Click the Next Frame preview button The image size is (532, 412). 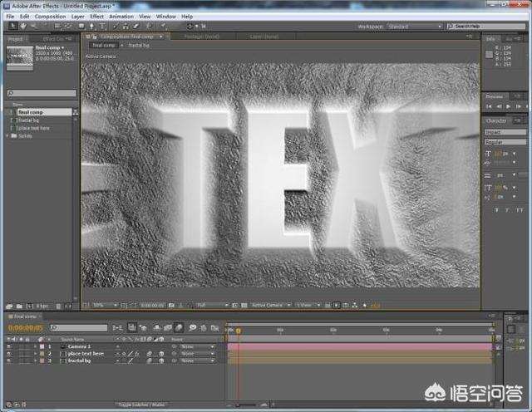(518, 106)
